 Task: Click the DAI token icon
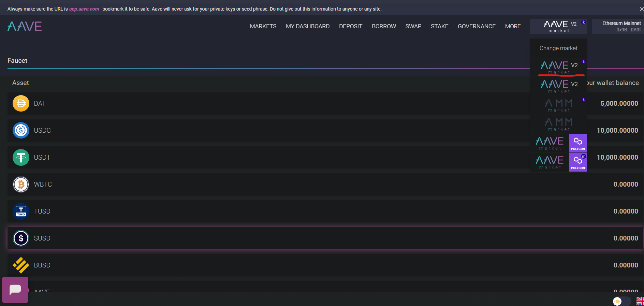pos(21,103)
